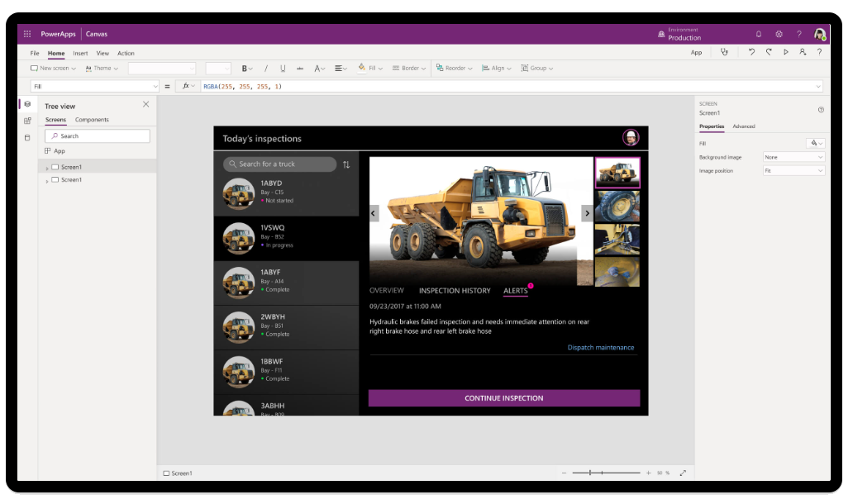Click the data sources icon in left rail
Image resolution: width=853 pixels, height=504 pixels.
[x=27, y=137]
